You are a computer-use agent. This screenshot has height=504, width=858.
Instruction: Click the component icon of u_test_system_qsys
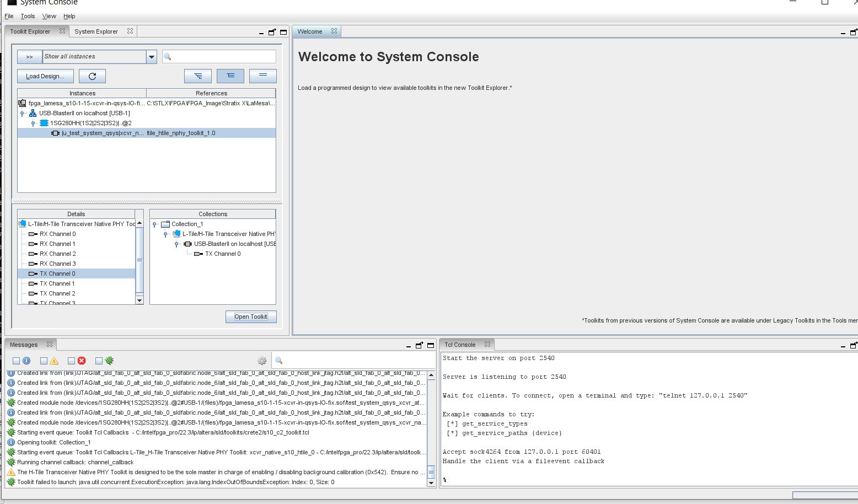(x=55, y=133)
